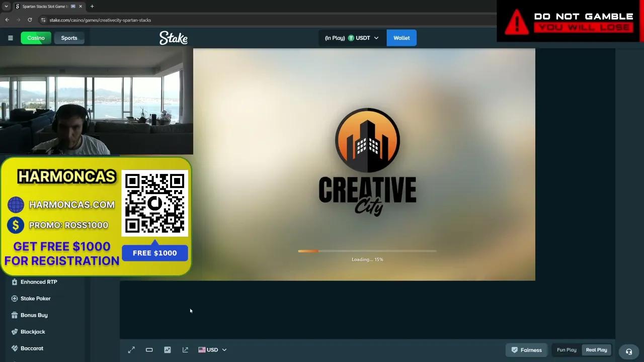The width and height of the screenshot is (644, 362).
Task: Open a new browser tab
Action: [x=92, y=7]
